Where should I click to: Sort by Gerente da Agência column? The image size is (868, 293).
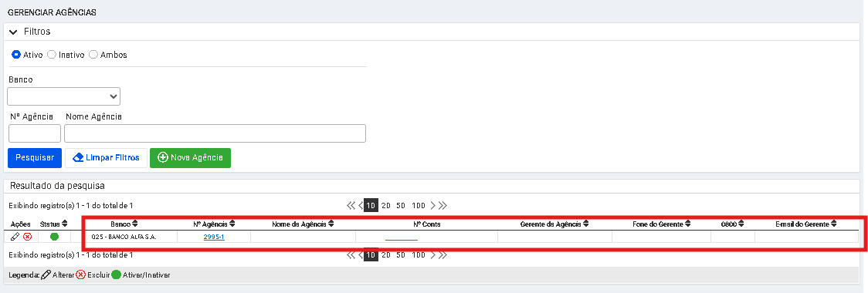click(x=585, y=224)
